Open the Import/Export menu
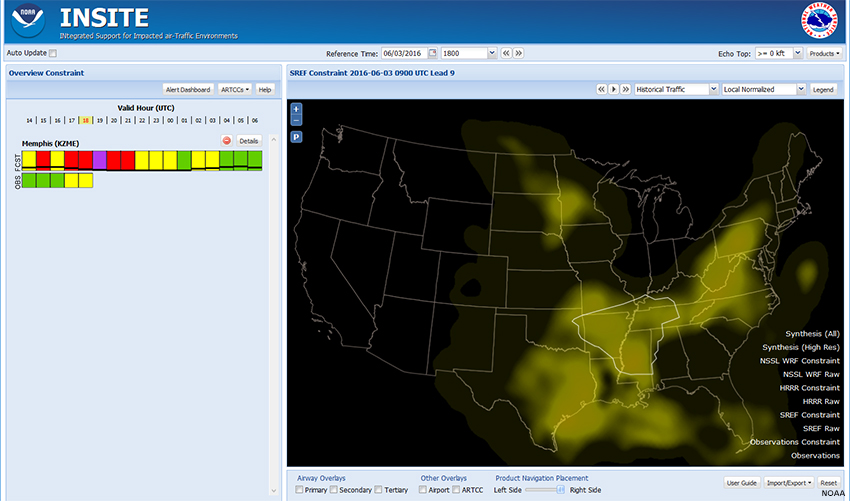The height and width of the screenshot is (501, 850). (789, 483)
